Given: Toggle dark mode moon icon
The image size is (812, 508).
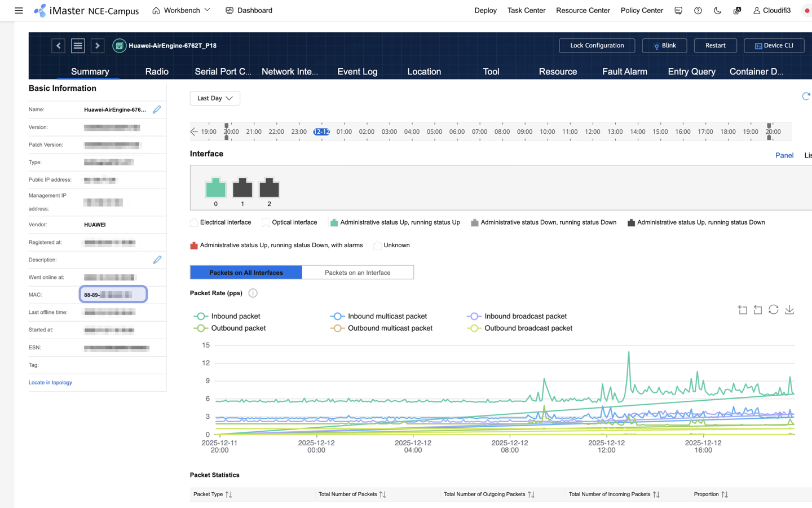Looking at the screenshot, I should 717,11.
